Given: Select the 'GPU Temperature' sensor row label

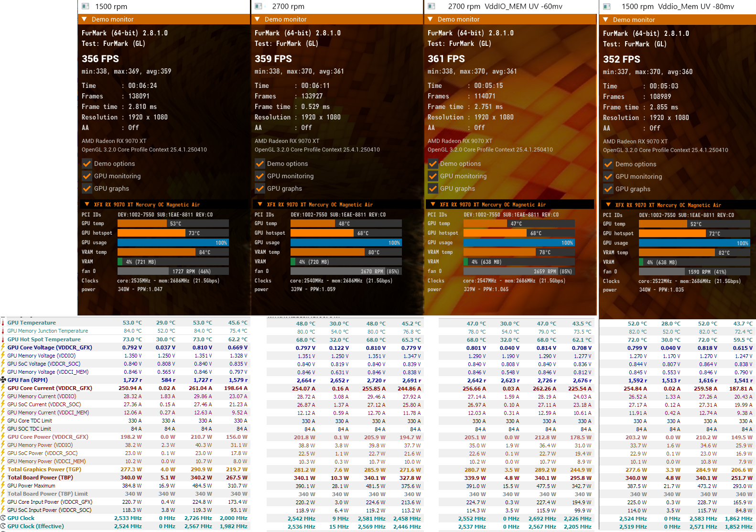Looking at the screenshot, I should pyautogui.click(x=32, y=323).
